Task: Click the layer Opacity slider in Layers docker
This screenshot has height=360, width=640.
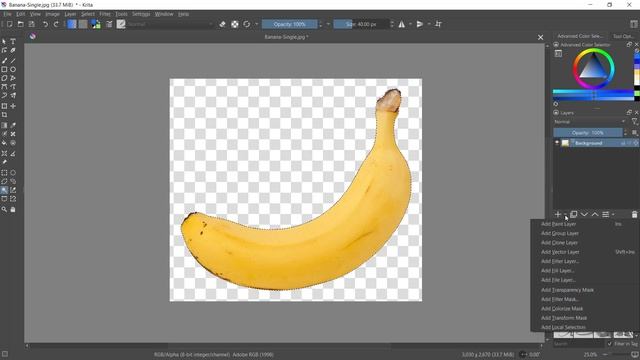Action: click(x=588, y=133)
